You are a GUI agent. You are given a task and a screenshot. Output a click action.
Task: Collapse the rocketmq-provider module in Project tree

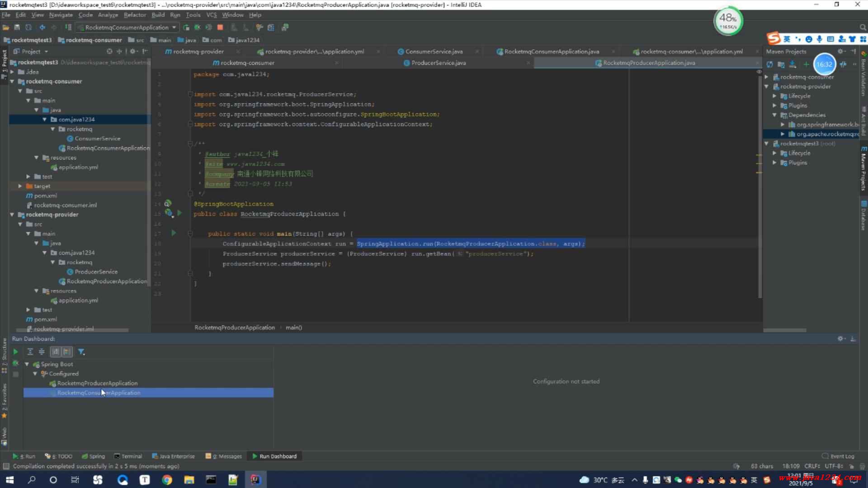click(x=12, y=215)
